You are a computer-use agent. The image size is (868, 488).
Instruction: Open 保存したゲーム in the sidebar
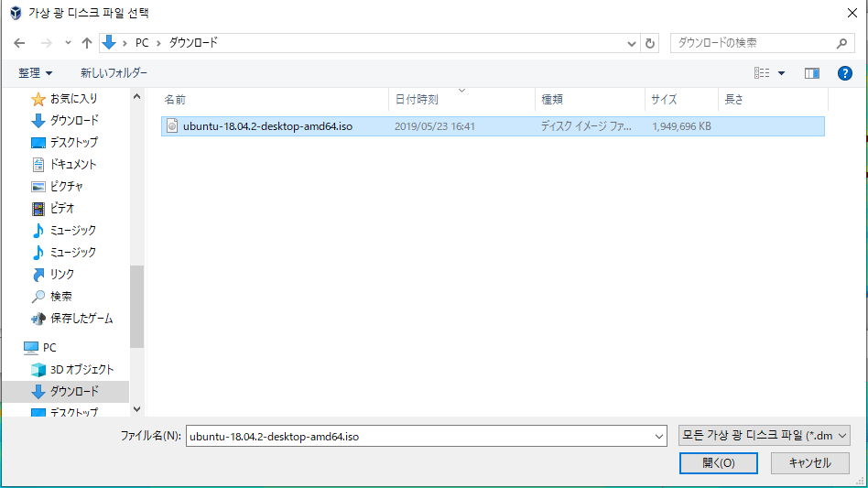[72, 319]
